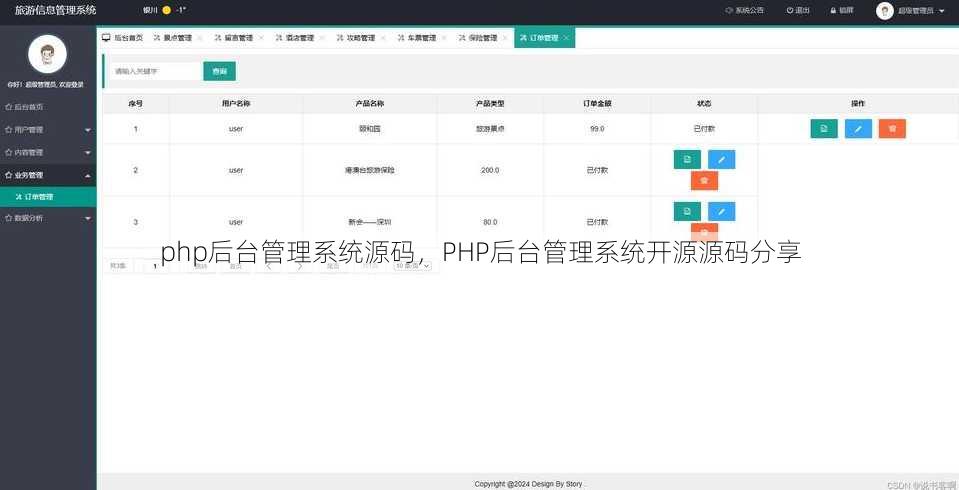Click the 旅游信息管理系统 title
This screenshot has height=490, width=959.
pos(55,10)
